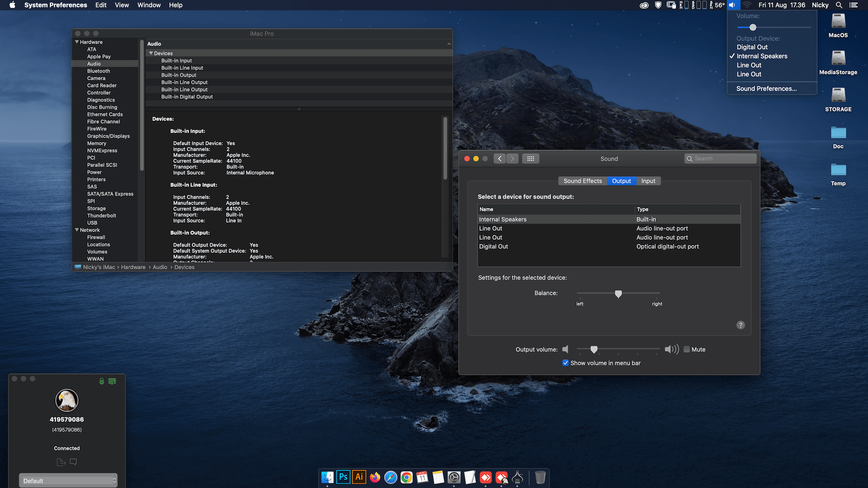Image resolution: width=868 pixels, height=488 pixels.
Task: Open the MacOS drive on the desktop
Action: point(838,21)
